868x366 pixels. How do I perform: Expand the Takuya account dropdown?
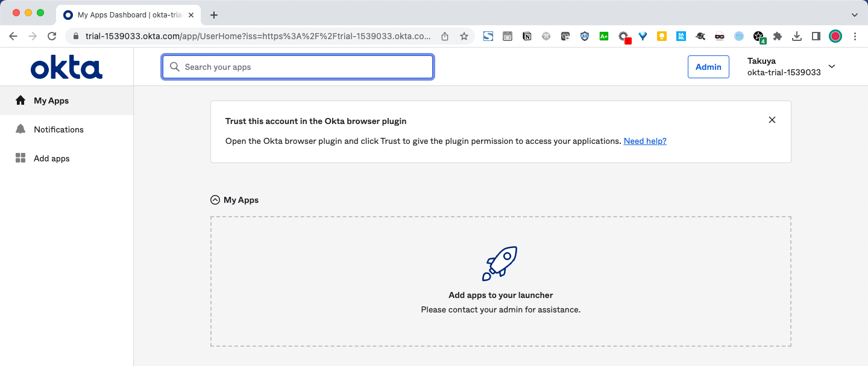[x=832, y=66]
